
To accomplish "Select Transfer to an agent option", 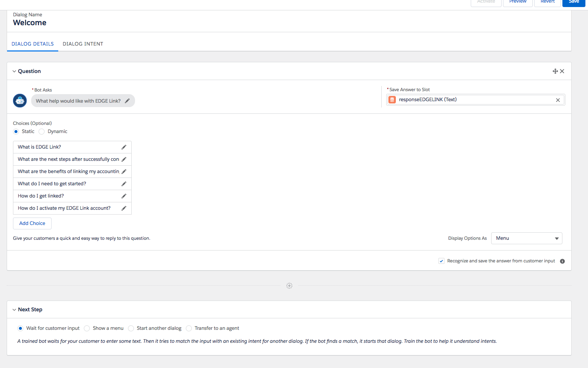I will [189, 328].
